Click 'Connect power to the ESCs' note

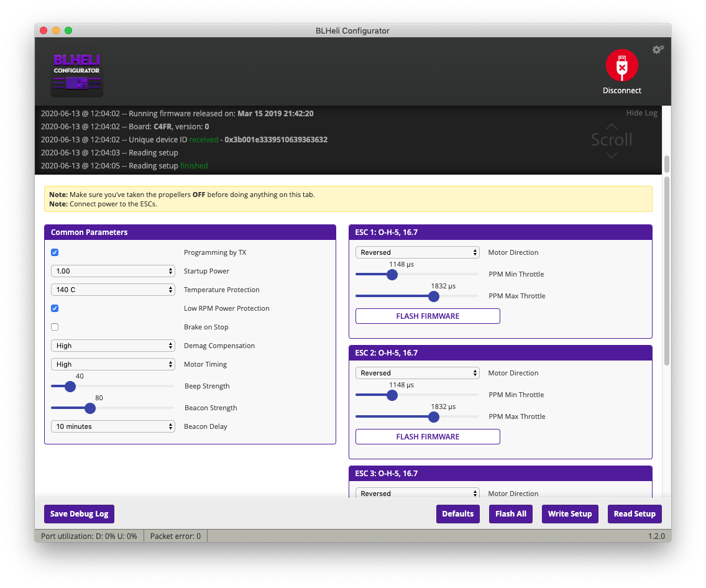(103, 204)
